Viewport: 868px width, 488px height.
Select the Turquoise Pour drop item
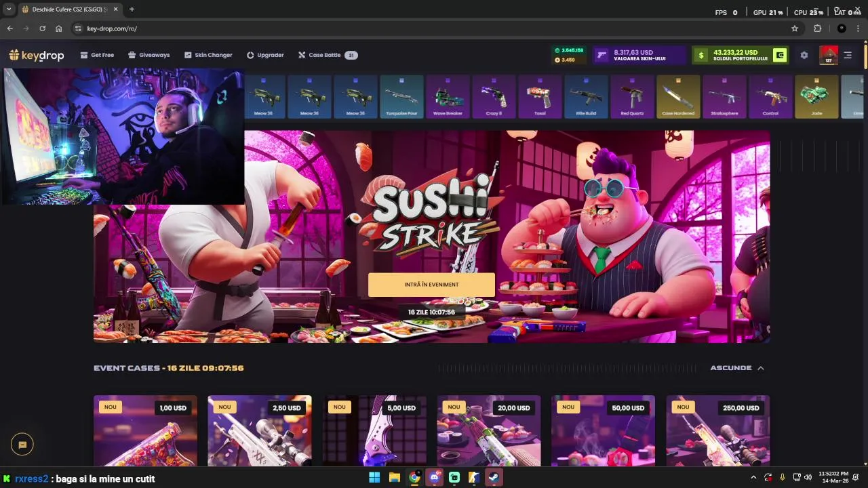pyautogui.click(x=401, y=96)
